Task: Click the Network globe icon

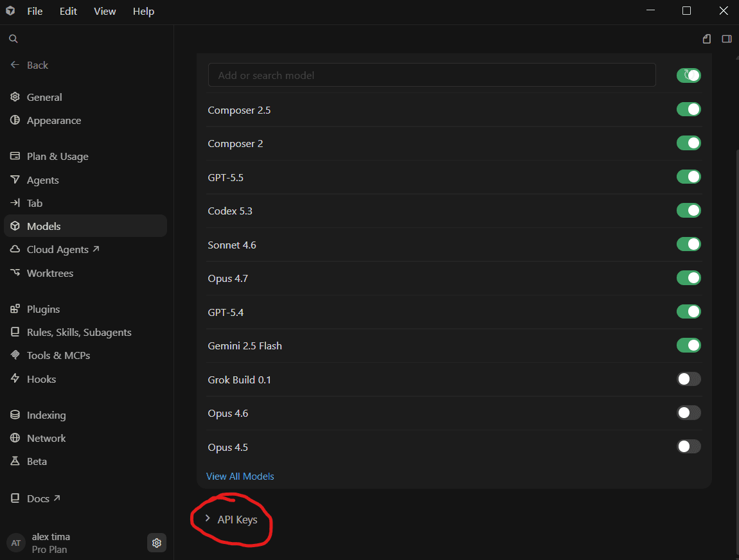Action: [15, 437]
